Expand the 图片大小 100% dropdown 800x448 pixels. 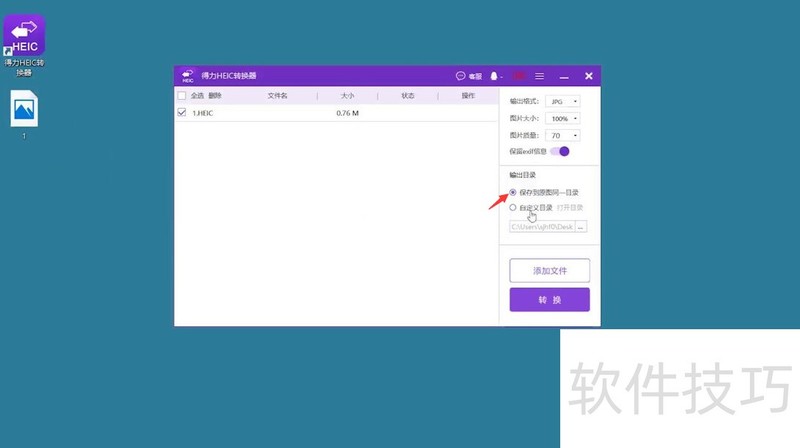pos(563,119)
